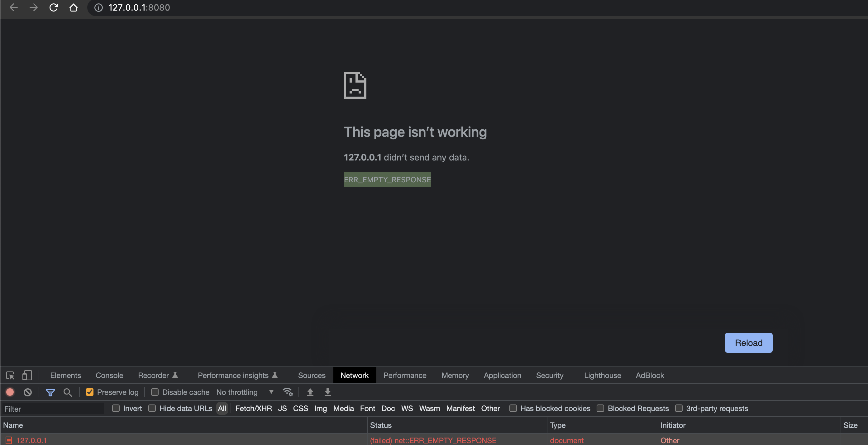Viewport: 868px width, 445px height.
Task: Open the Application panel
Action: point(502,375)
